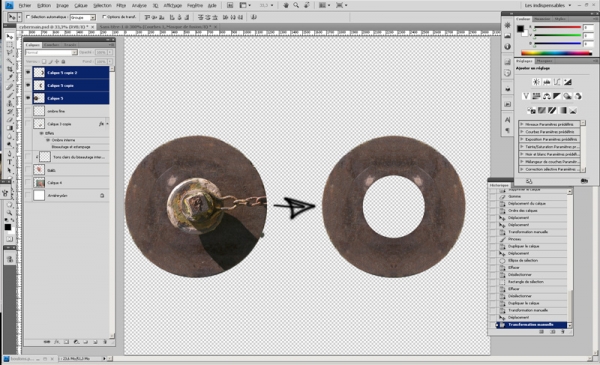Hide the Calque 5 copie layer
The image size is (600, 365).
[28, 85]
